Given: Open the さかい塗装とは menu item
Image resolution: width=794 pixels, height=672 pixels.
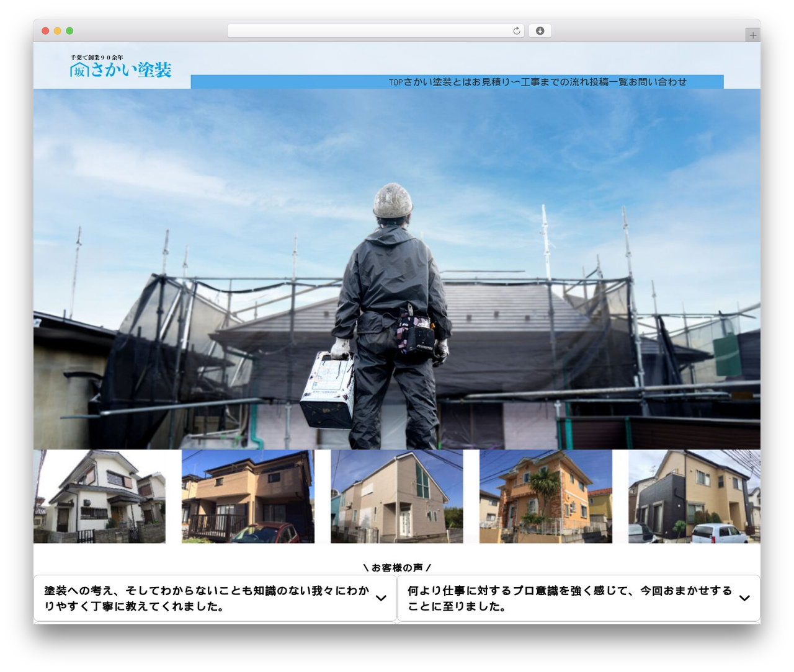Looking at the screenshot, I should [437, 82].
